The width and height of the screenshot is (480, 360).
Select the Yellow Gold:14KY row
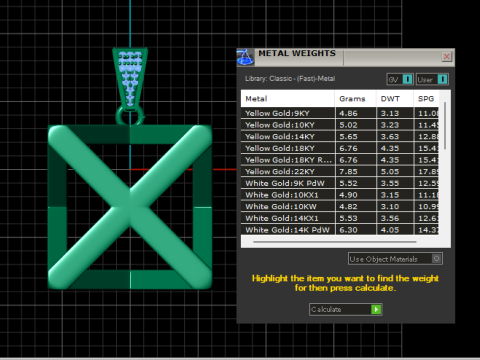point(340,136)
